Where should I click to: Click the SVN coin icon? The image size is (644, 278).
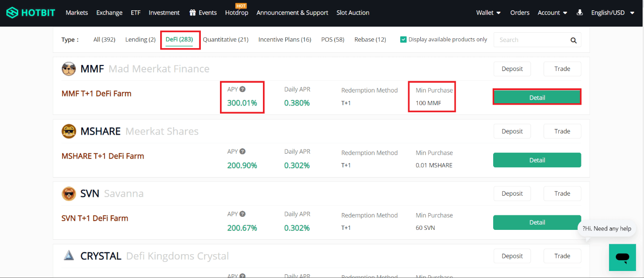[69, 193]
